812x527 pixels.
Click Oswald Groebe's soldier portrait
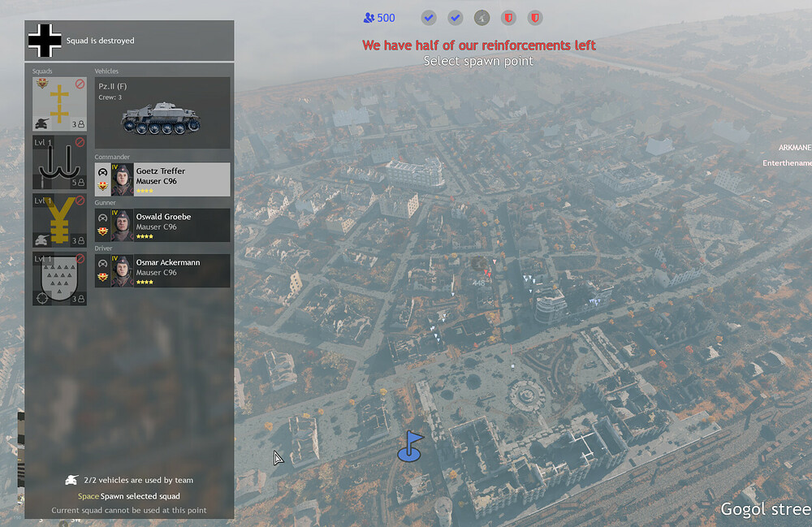123,225
